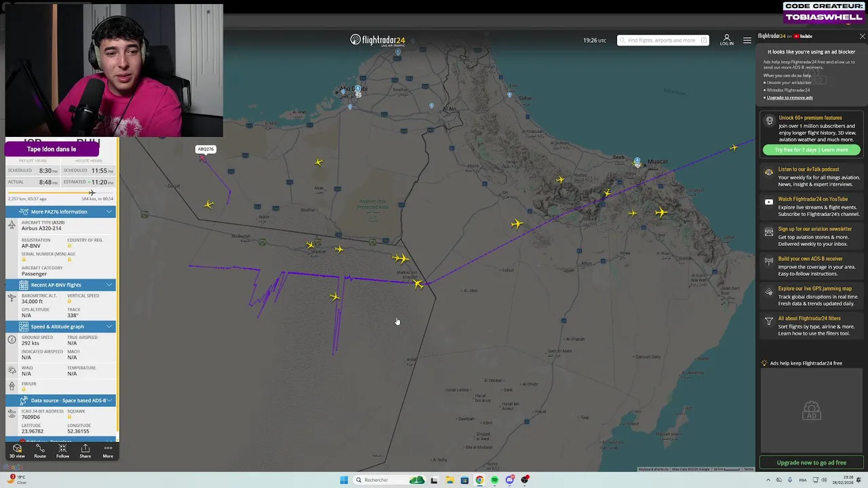This screenshot has height=488, width=868.
Task: Share this flight
Action: 85,451
